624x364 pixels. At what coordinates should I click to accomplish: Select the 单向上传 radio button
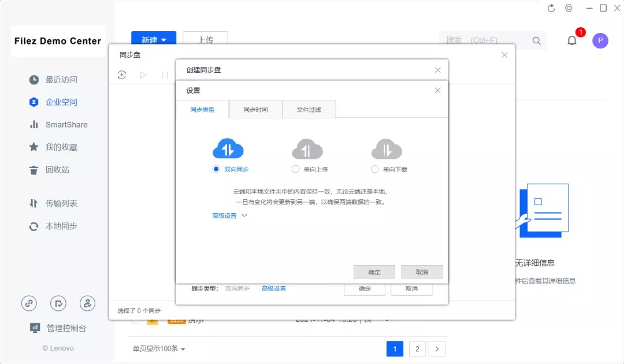click(295, 169)
